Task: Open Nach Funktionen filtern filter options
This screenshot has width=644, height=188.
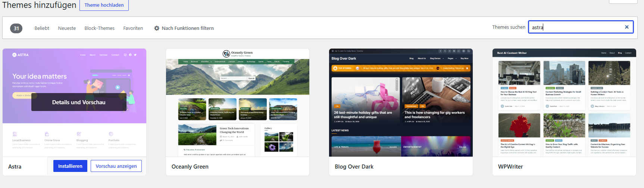Action: coord(184,28)
